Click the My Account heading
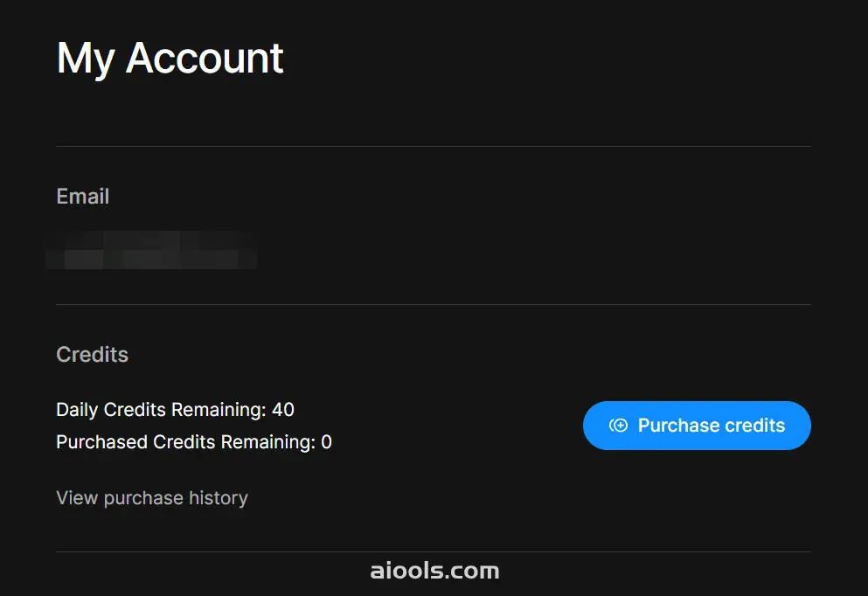868x596 pixels. pos(170,59)
